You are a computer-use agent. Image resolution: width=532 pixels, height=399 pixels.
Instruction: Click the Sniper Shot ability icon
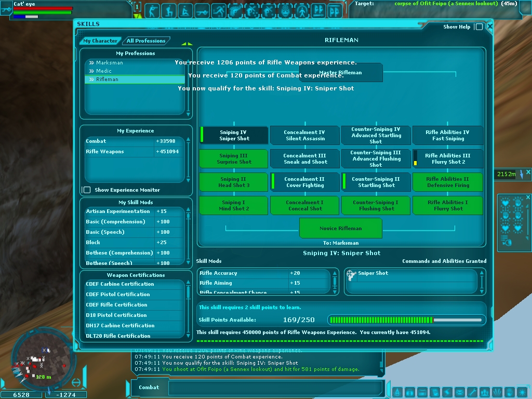tap(352, 274)
